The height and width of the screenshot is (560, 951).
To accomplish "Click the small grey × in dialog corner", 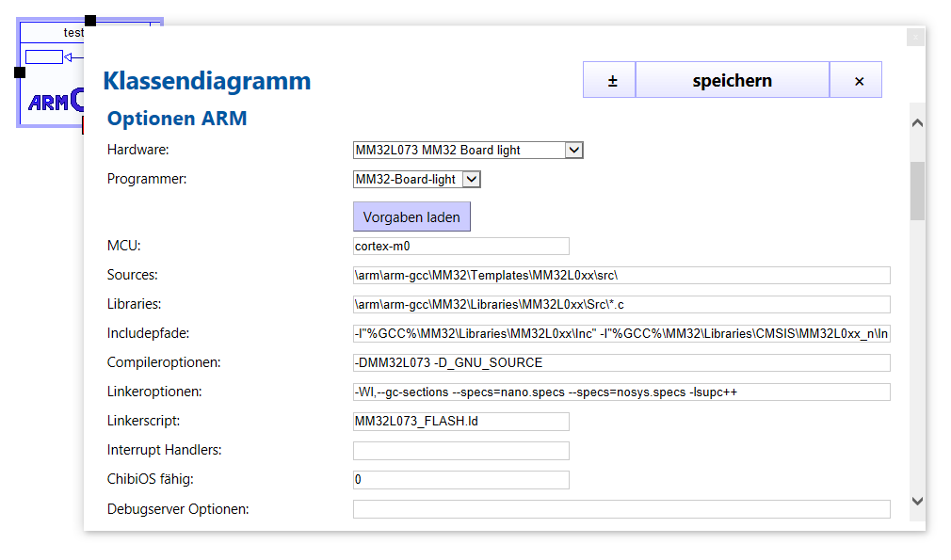I will click(x=915, y=37).
